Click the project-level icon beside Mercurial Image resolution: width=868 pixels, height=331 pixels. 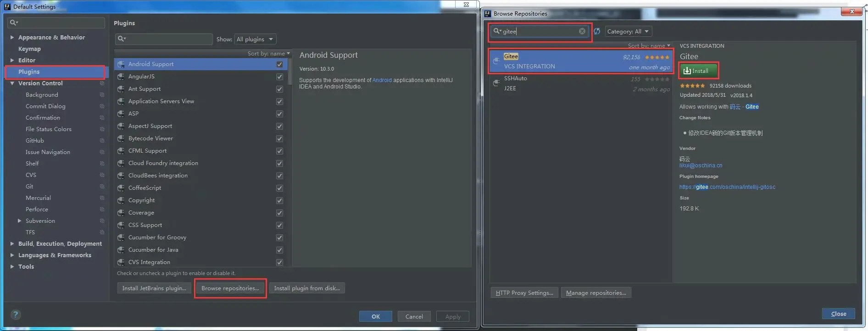(102, 198)
